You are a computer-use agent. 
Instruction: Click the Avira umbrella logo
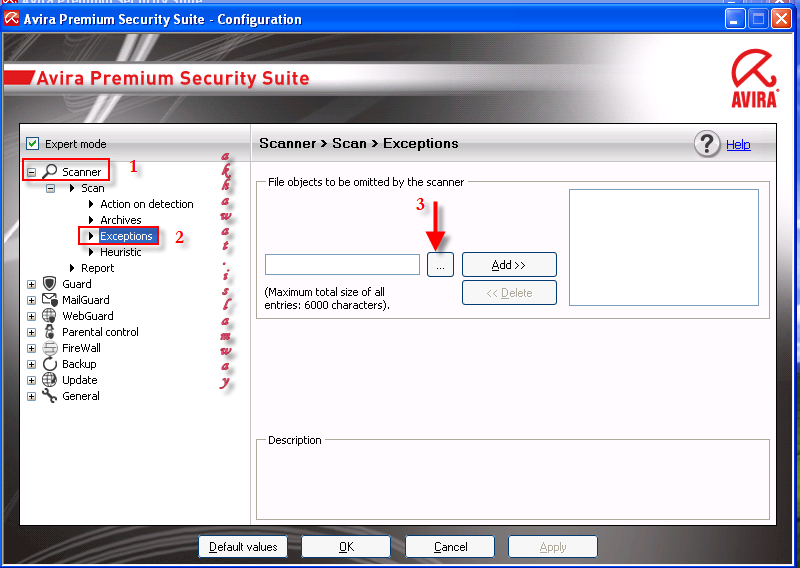(x=754, y=78)
